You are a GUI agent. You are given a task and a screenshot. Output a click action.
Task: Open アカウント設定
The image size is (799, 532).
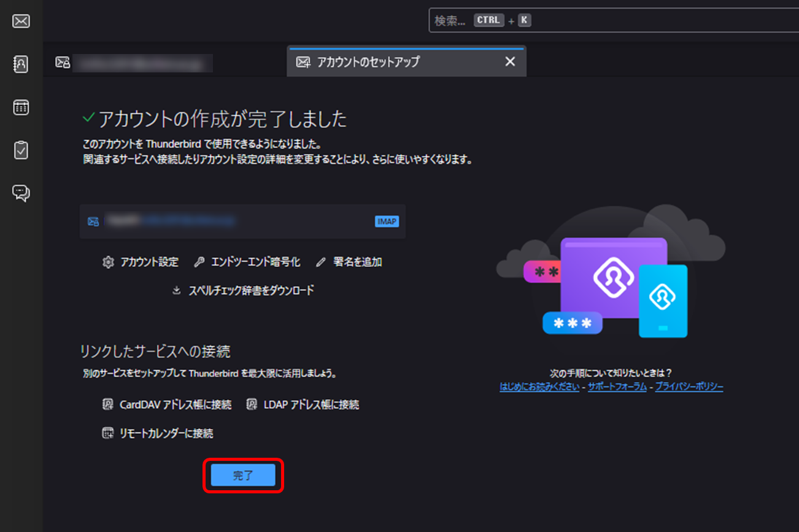point(141,262)
